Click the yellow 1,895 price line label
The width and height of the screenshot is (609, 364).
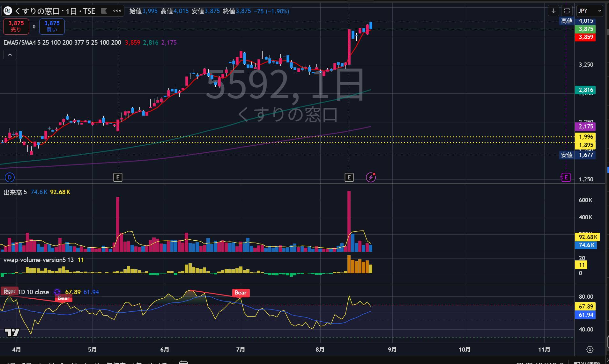point(586,145)
